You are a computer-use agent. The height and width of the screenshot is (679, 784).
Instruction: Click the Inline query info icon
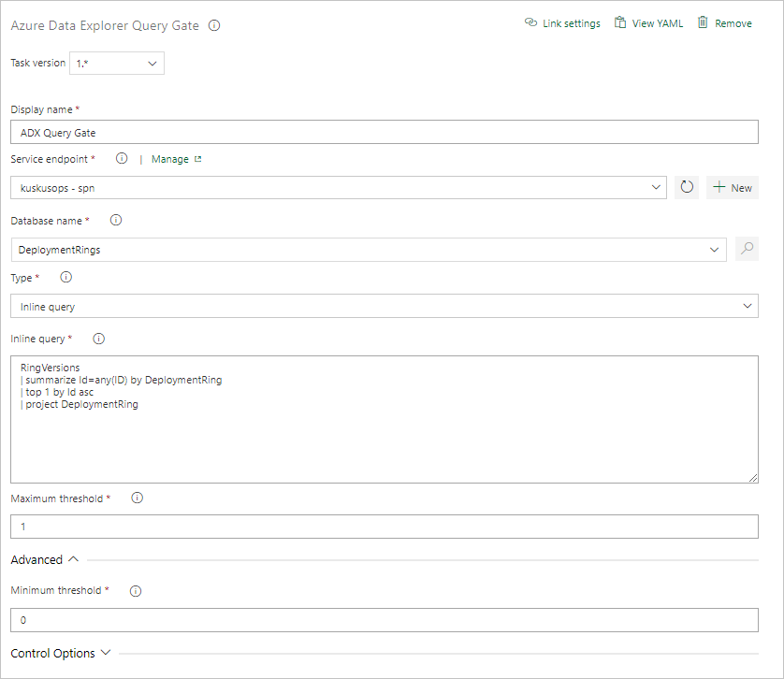(x=98, y=339)
